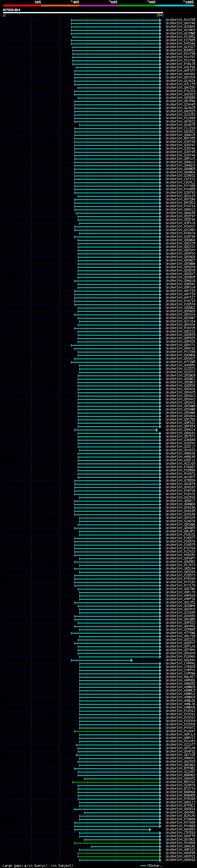This screenshot has height=868, width=197.
Task: Select the query name AV566404
Action: click(12, 10)
